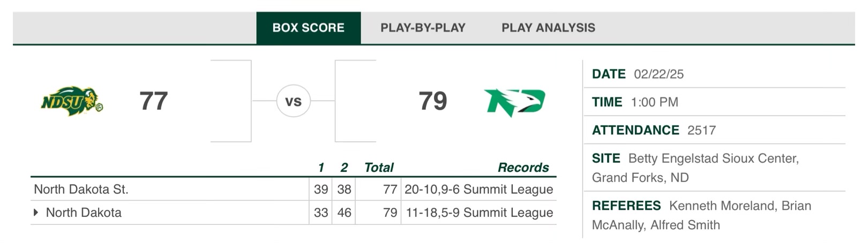Switch to the Box Score tab
The image size is (868, 243).
coord(308,28)
